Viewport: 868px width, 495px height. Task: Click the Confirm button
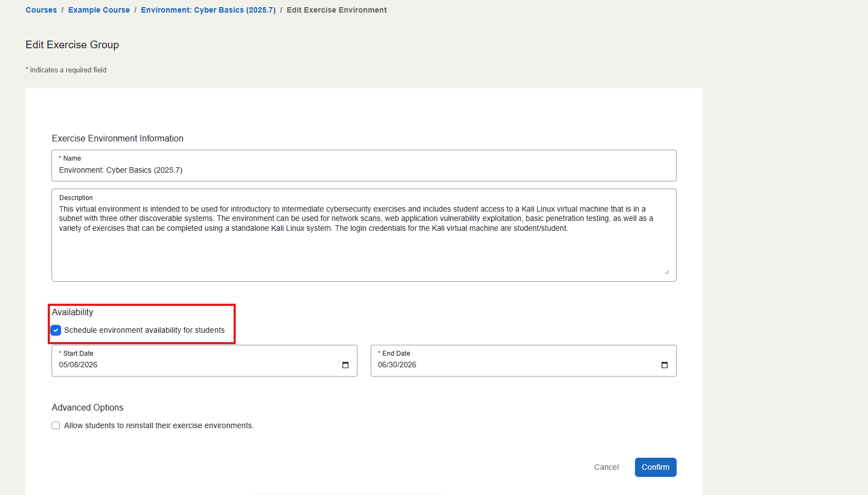click(x=655, y=467)
